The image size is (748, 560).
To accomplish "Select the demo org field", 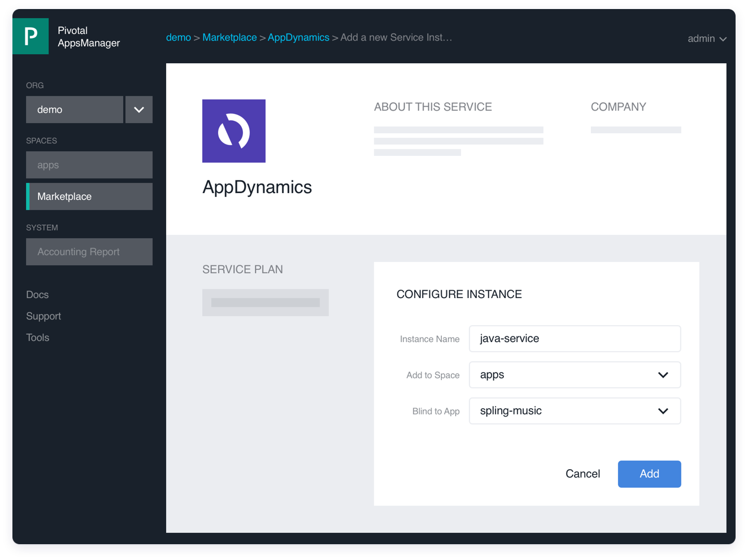I will click(x=75, y=110).
